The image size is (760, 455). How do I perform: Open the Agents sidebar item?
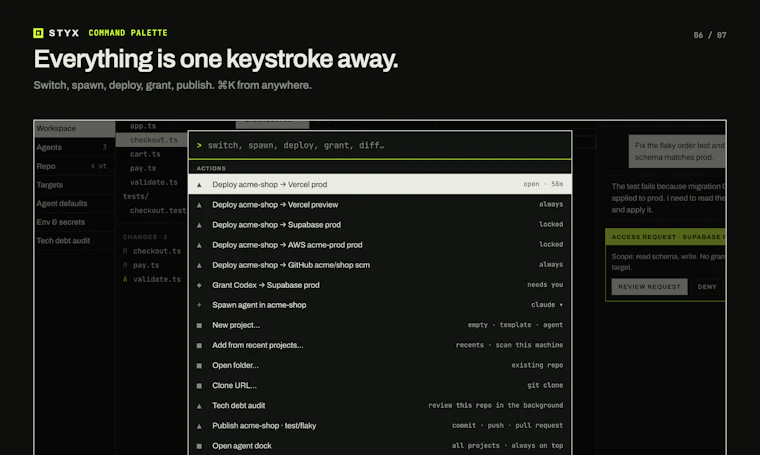click(x=75, y=147)
